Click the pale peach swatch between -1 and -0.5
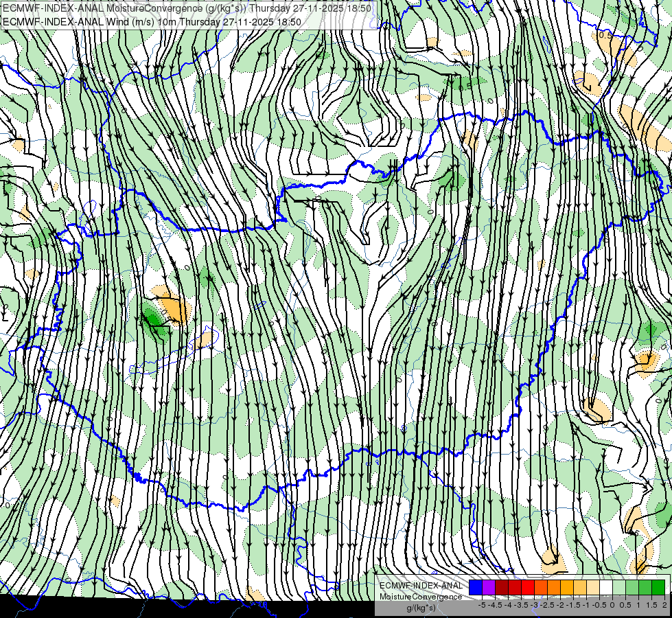Screen dimensions: 672x618 pyautogui.click(x=593, y=588)
